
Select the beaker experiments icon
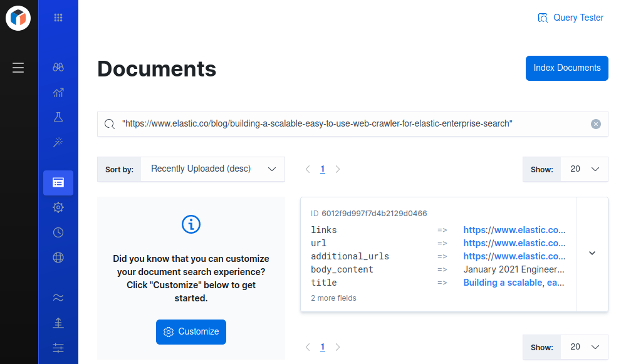coord(58,117)
